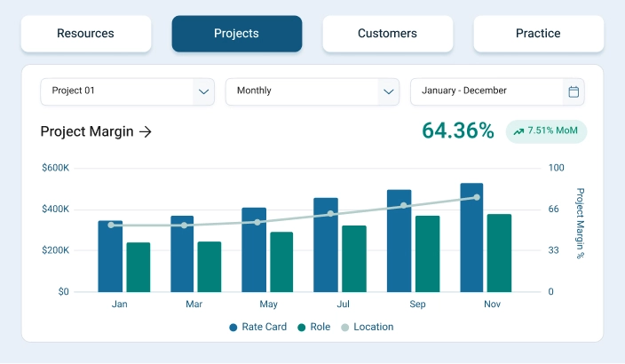
Task: Click the Jan green Role bar
Action: (138, 267)
